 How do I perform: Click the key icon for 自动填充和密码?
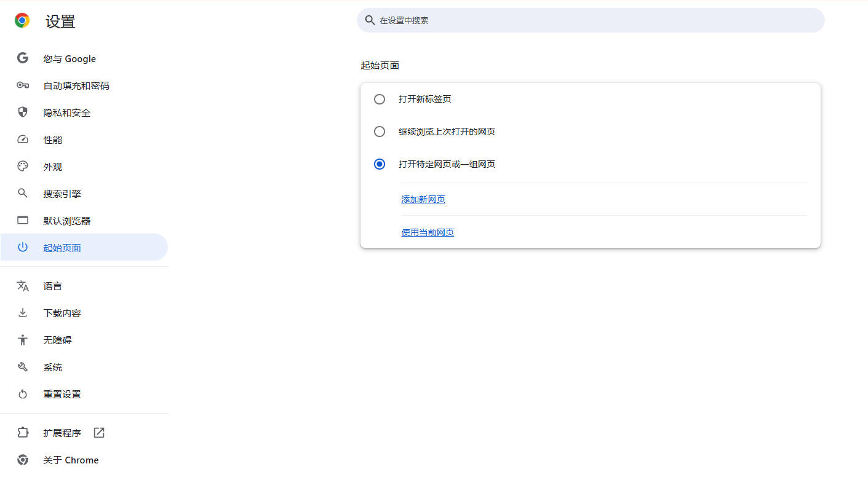pos(23,85)
